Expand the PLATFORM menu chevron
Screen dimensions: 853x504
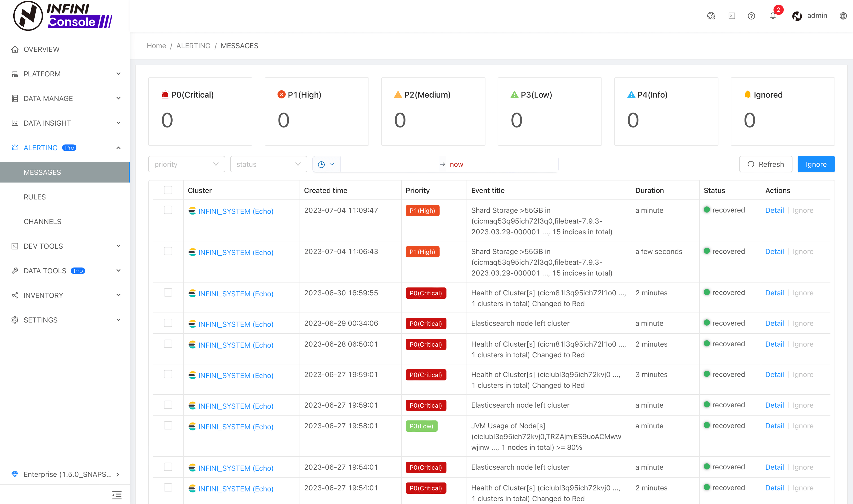(118, 74)
